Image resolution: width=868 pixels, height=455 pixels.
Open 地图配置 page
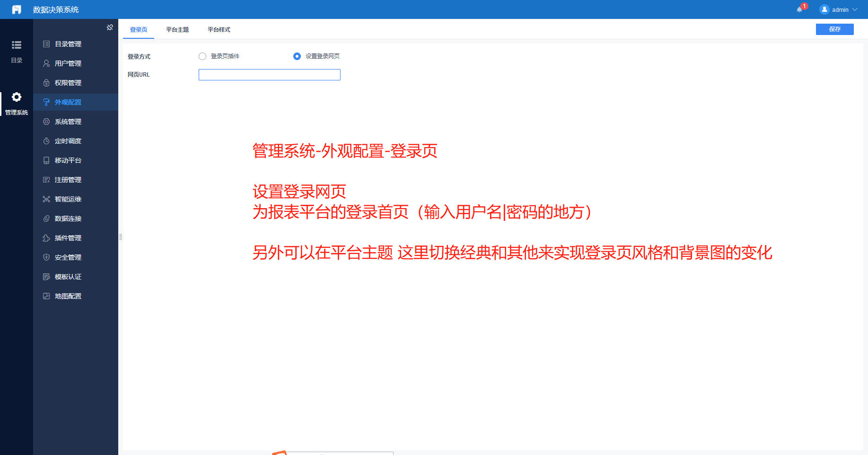(76, 296)
